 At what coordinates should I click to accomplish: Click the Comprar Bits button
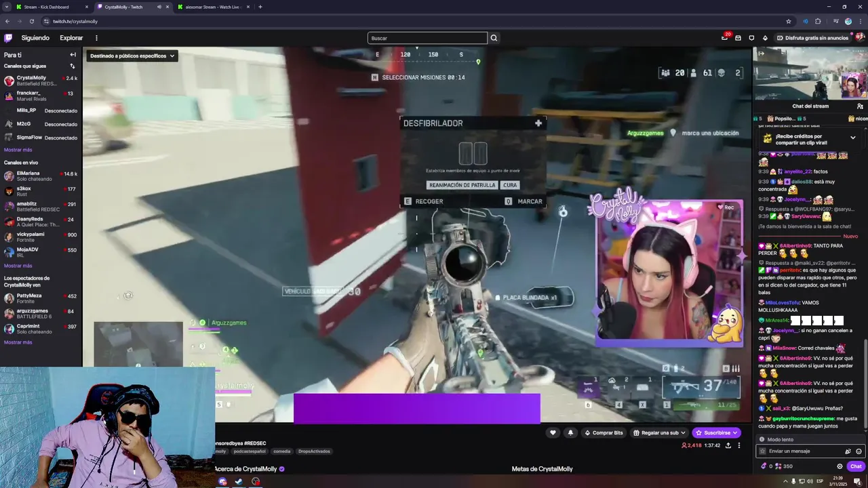tap(604, 432)
